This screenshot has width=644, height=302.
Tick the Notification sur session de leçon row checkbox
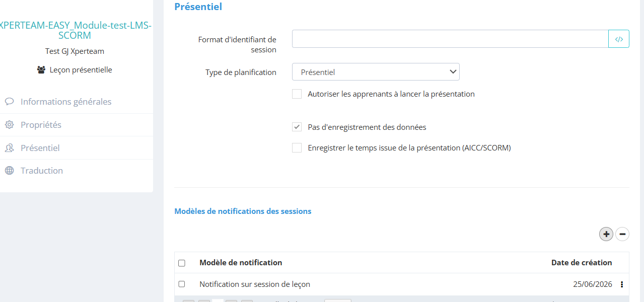(x=182, y=284)
